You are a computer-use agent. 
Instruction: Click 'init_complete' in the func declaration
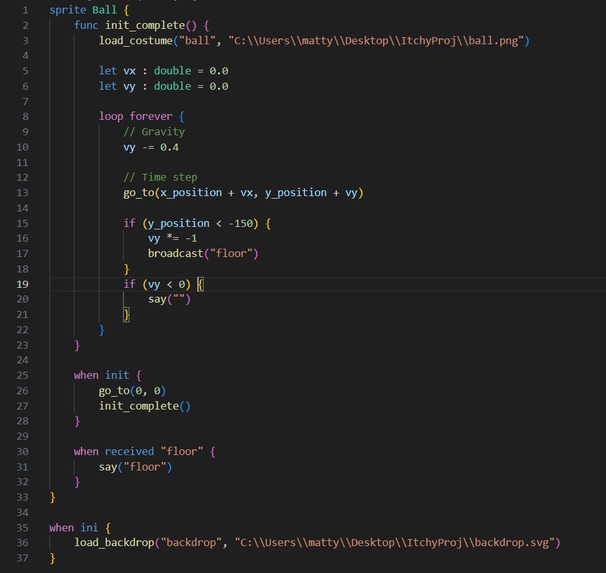pyautogui.click(x=145, y=26)
